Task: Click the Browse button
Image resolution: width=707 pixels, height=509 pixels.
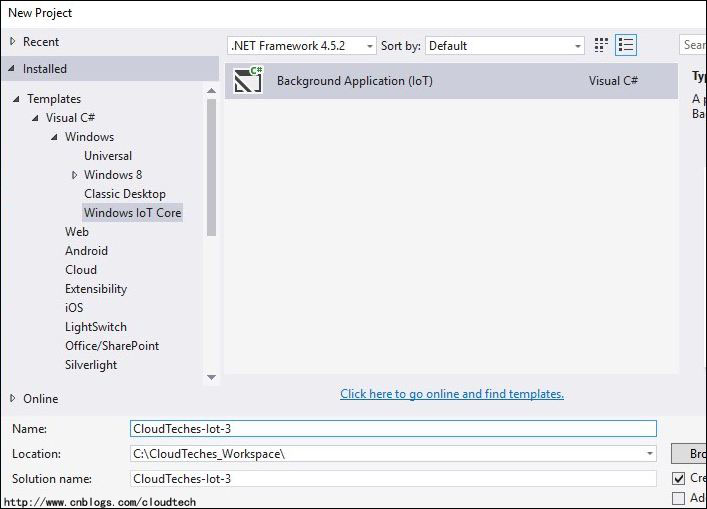Action: [x=689, y=454]
